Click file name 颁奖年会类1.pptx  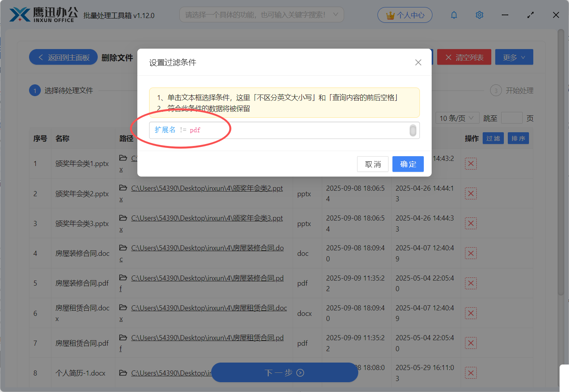click(x=82, y=164)
